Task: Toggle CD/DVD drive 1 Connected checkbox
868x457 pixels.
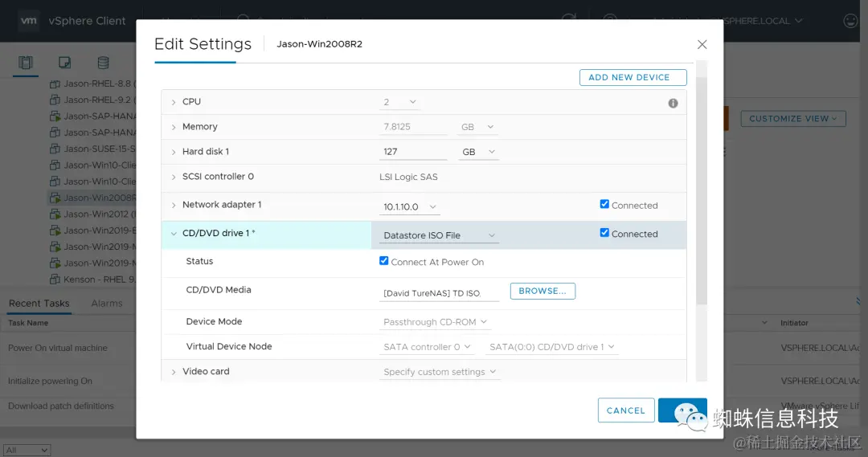Action: 604,233
